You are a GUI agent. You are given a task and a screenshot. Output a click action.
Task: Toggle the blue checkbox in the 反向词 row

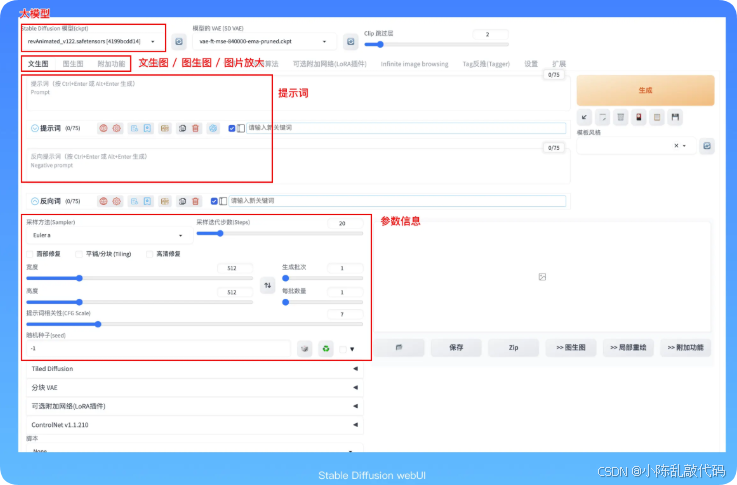tap(214, 201)
